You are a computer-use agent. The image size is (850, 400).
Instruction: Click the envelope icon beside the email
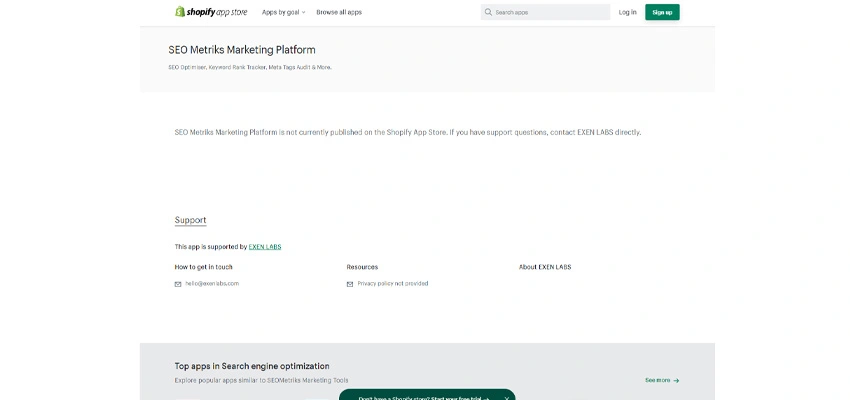pyautogui.click(x=178, y=284)
